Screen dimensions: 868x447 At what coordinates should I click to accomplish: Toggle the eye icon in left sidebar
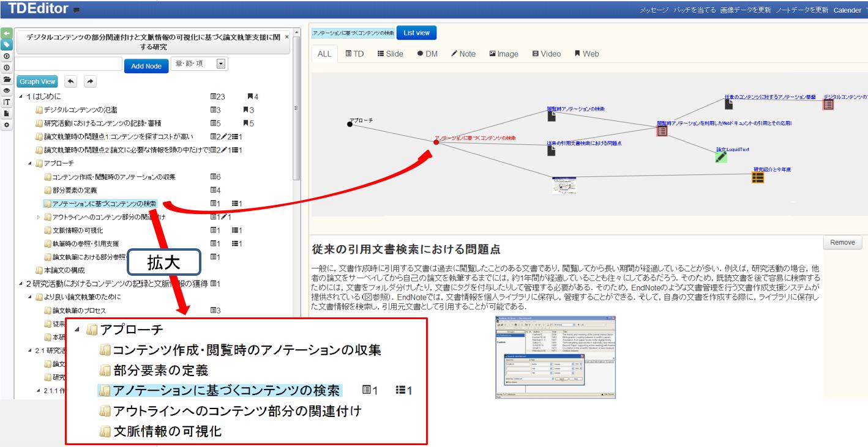click(7, 91)
